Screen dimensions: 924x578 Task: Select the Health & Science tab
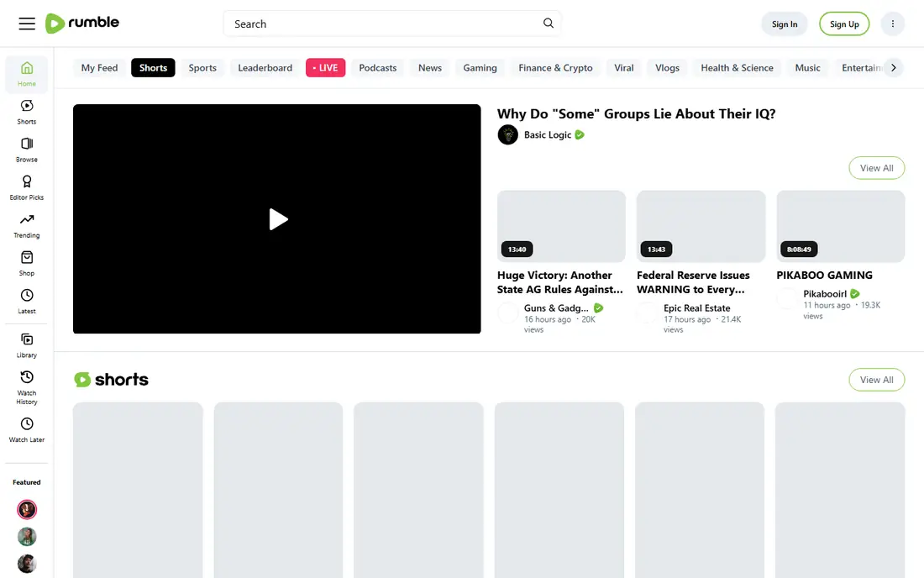(x=737, y=68)
